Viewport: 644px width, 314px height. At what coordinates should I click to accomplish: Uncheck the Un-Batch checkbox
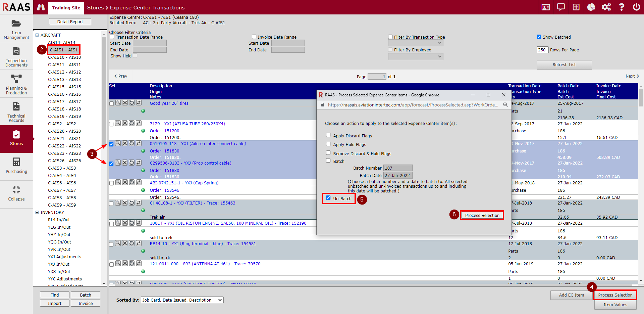tap(328, 198)
